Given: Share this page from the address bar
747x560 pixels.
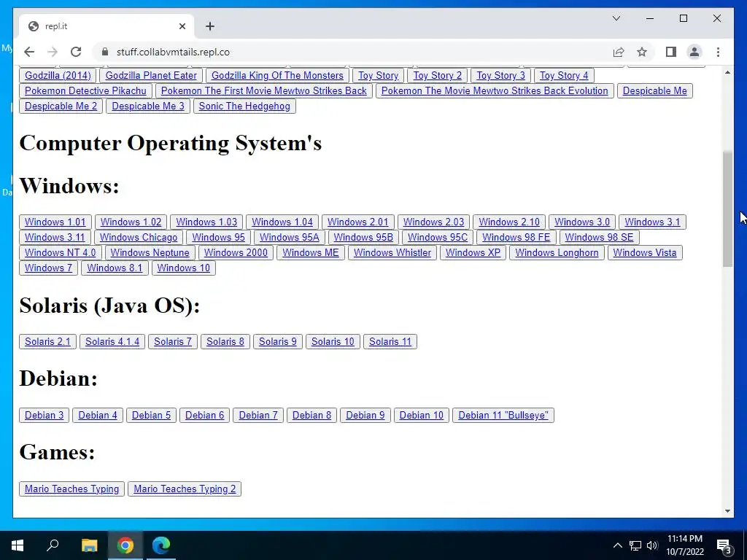Looking at the screenshot, I should [619, 52].
